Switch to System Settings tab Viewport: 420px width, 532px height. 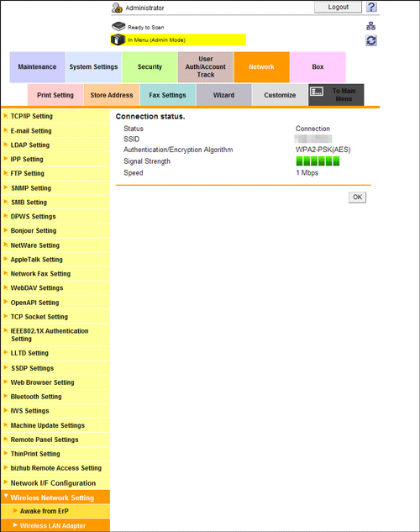tap(93, 67)
